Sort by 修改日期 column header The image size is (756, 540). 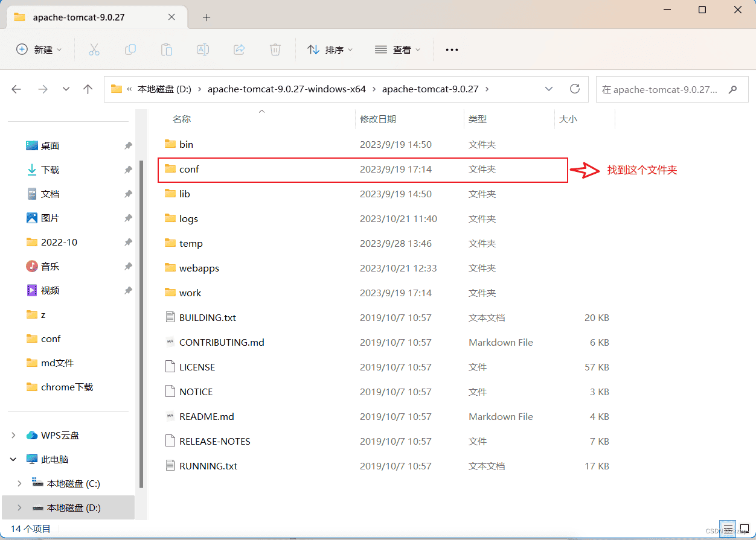pos(378,119)
